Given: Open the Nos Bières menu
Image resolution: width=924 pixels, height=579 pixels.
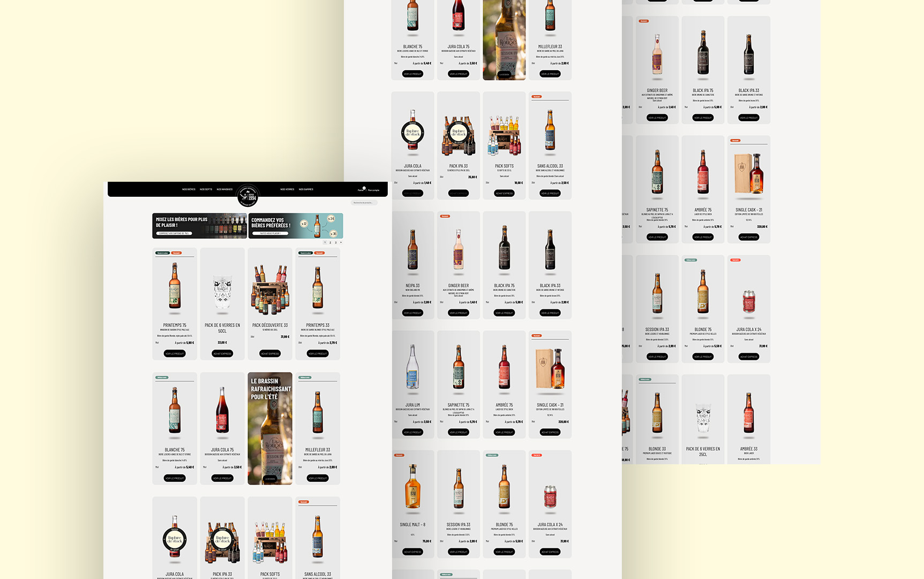Looking at the screenshot, I should coord(189,189).
